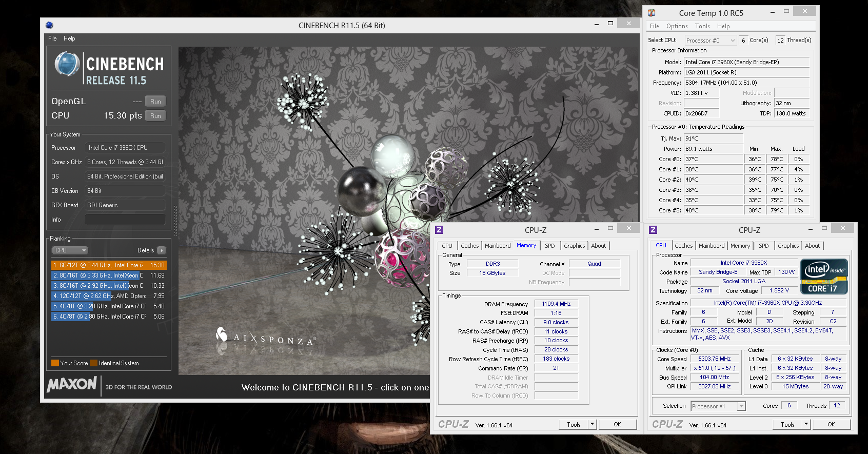The height and width of the screenshot is (454, 868).
Task: Open the Help menu in Cinebench
Action: 69,38
